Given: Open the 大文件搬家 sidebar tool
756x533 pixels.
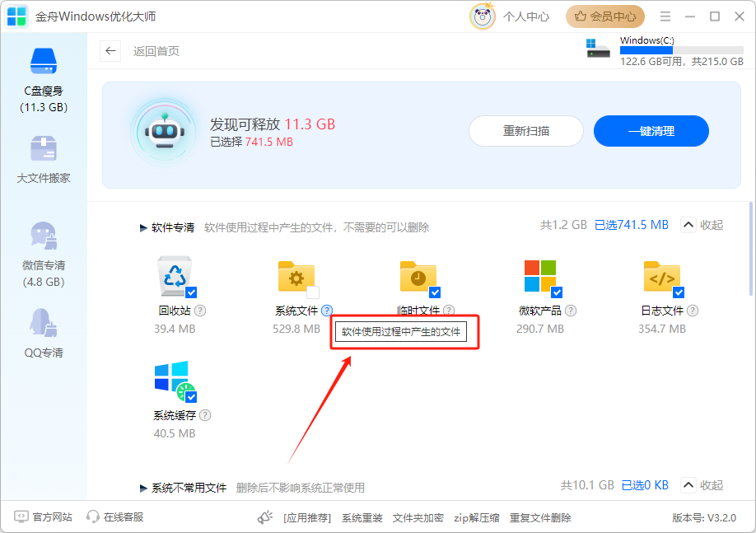Looking at the screenshot, I should [44, 159].
